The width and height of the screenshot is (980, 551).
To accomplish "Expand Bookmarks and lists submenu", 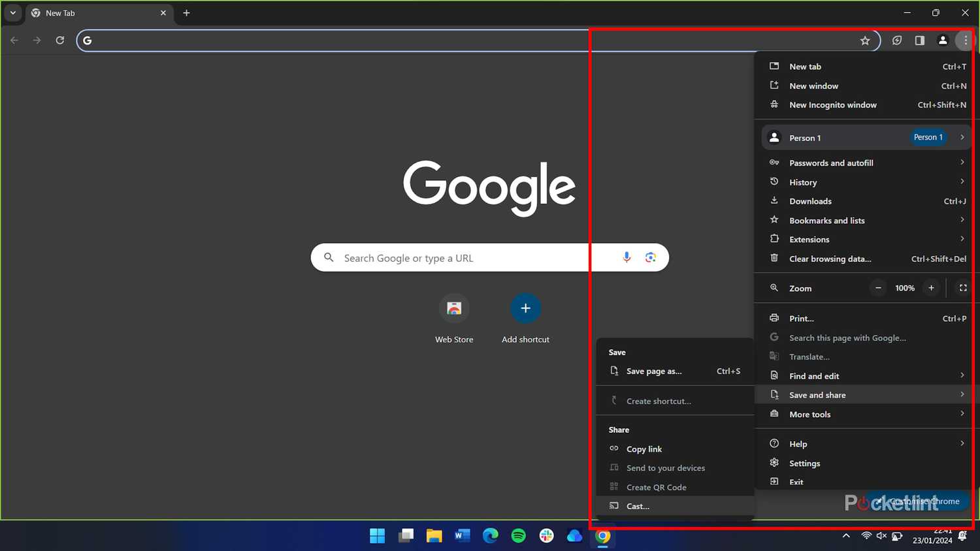I will [x=826, y=220].
